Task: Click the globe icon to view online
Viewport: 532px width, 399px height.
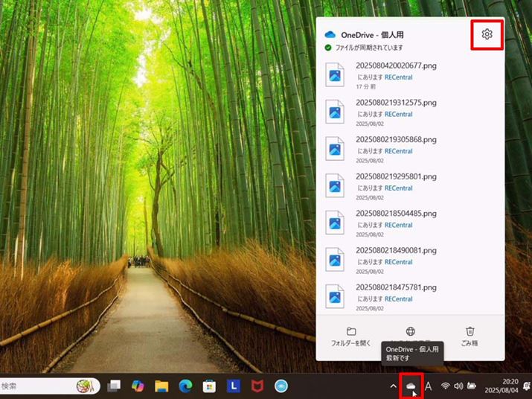Action: pyautogui.click(x=411, y=331)
